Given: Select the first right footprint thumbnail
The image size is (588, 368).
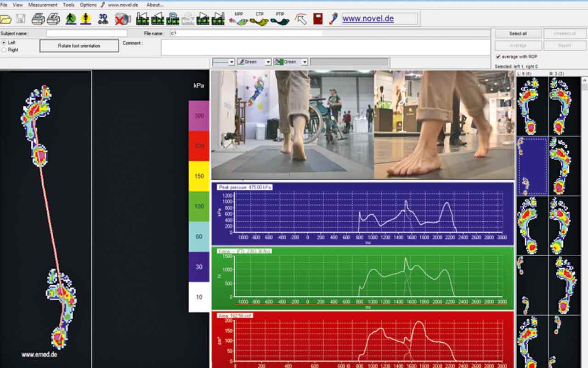Looking at the screenshot, I should pos(565,106).
